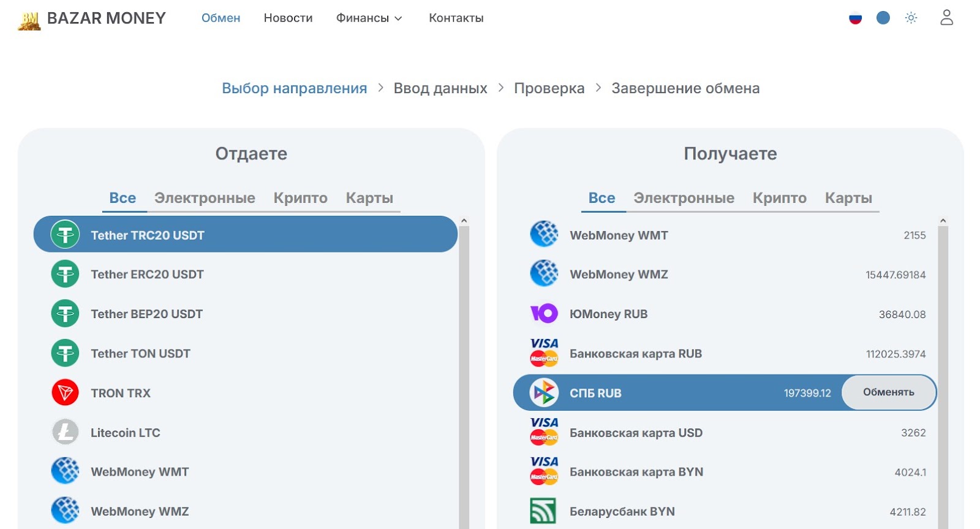Image resolution: width=980 pixels, height=529 pixels.
Task: Click the Litecoin LTC icon
Action: pyautogui.click(x=65, y=432)
